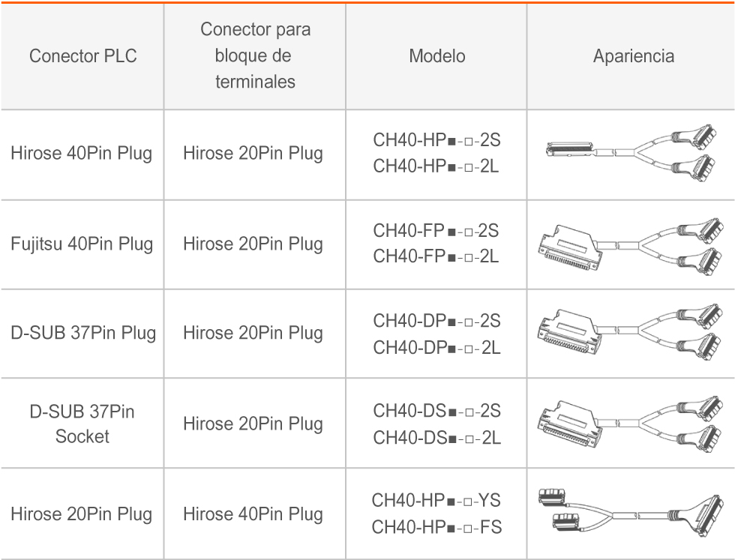Click Hirose 40Pin Plug in first row
Screen dimensions: 735x560
click(82, 153)
